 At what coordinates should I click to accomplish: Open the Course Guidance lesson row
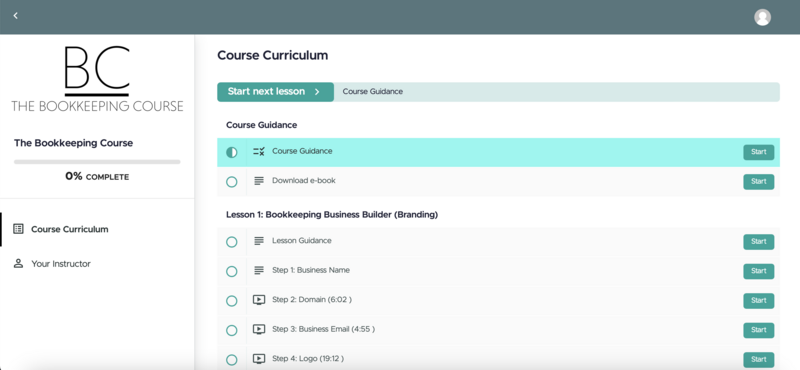pos(498,152)
